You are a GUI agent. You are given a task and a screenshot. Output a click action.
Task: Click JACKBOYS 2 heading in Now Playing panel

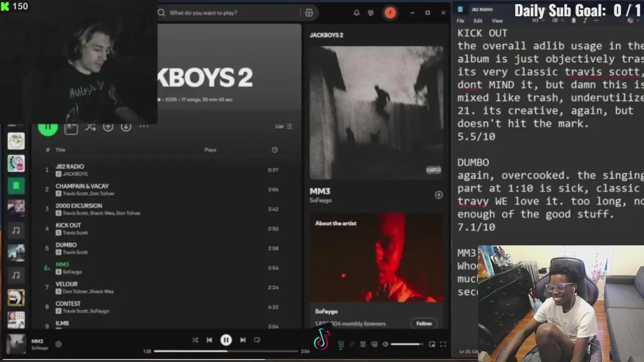coord(326,35)
